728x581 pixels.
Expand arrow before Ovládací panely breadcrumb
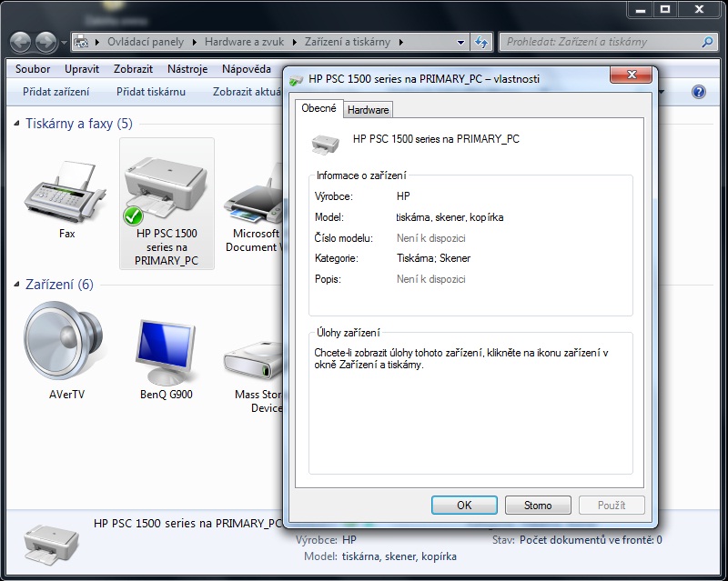[x=97, y=42]
